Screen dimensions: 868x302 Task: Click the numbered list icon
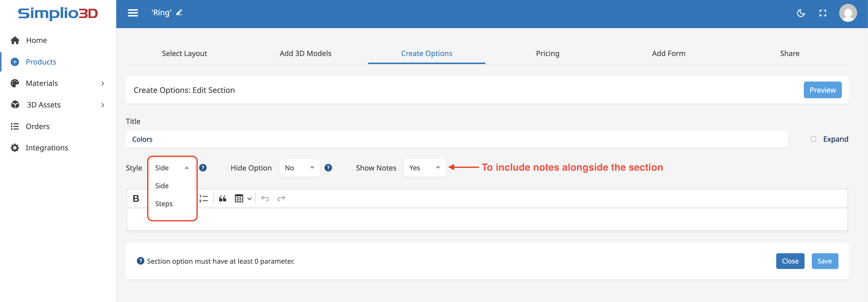click(x=203, y=198)
